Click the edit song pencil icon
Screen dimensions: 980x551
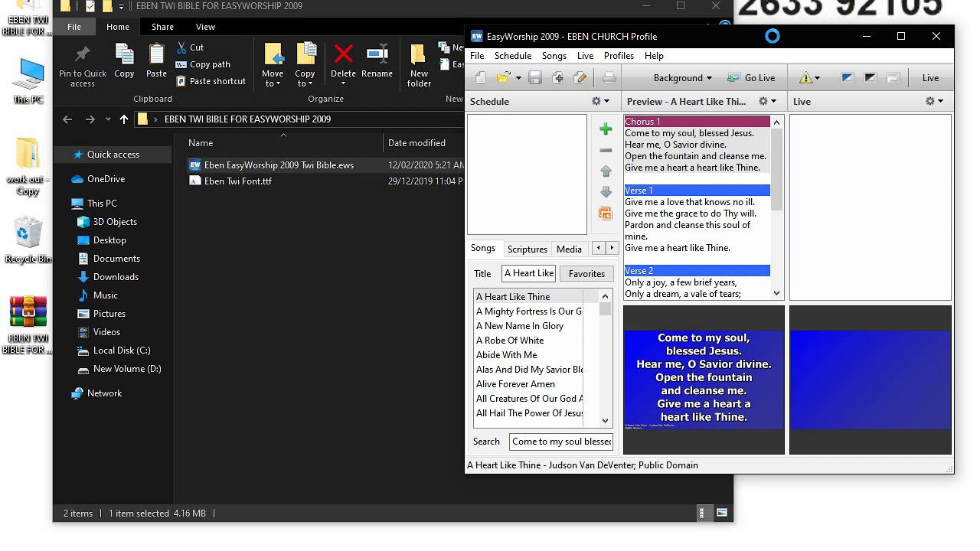click(x=580, y=78)
